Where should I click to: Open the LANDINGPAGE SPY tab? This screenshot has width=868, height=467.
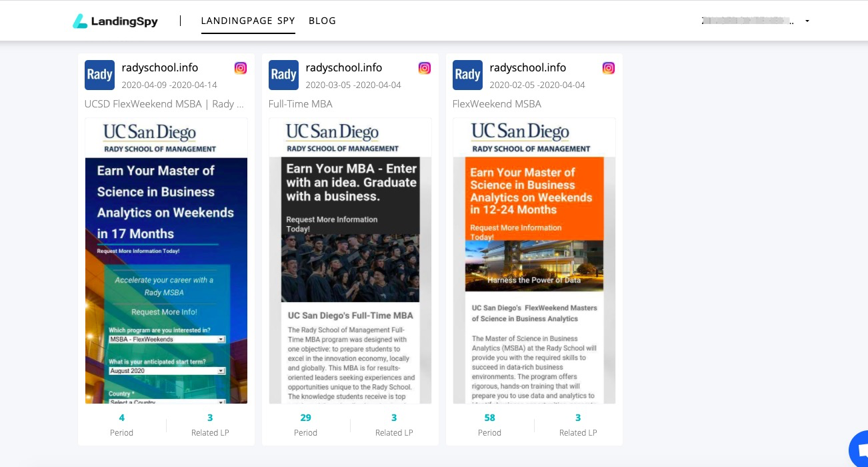coord(248,21)
